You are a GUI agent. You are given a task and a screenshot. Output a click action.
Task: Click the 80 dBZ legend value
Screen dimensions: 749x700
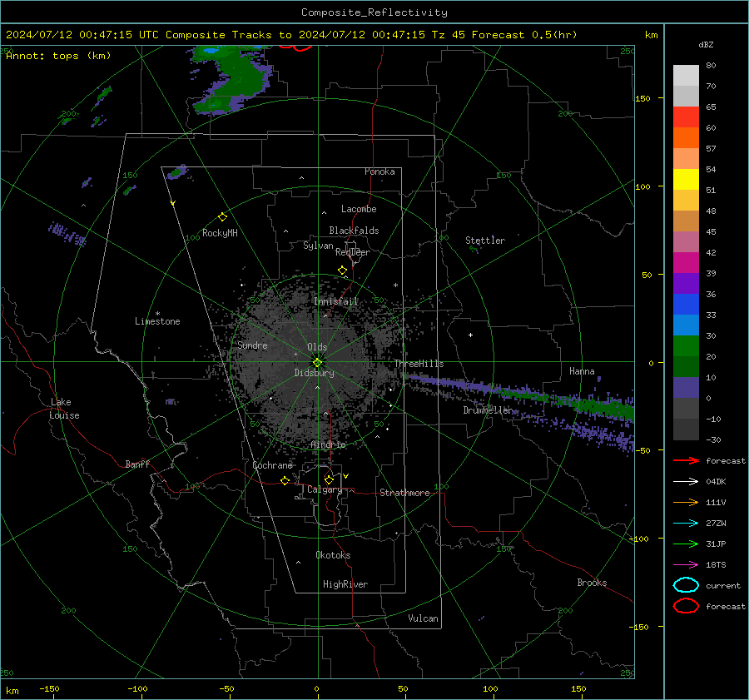point(711,66)
